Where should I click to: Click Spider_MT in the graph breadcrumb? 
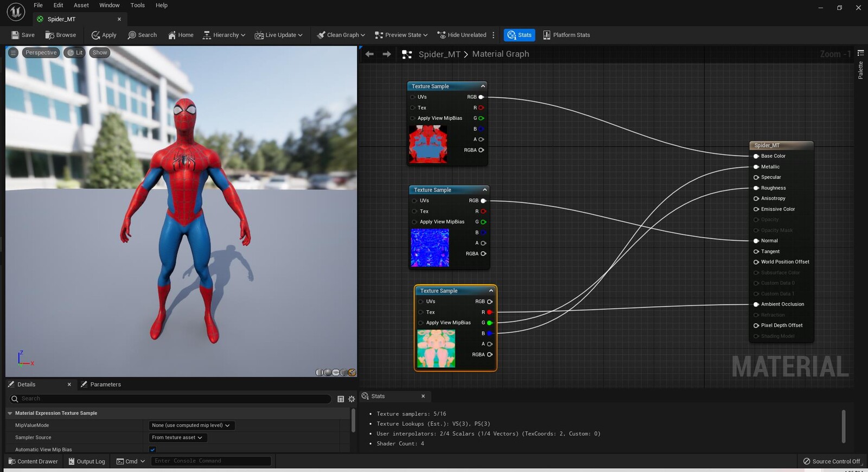coord(439,54)
